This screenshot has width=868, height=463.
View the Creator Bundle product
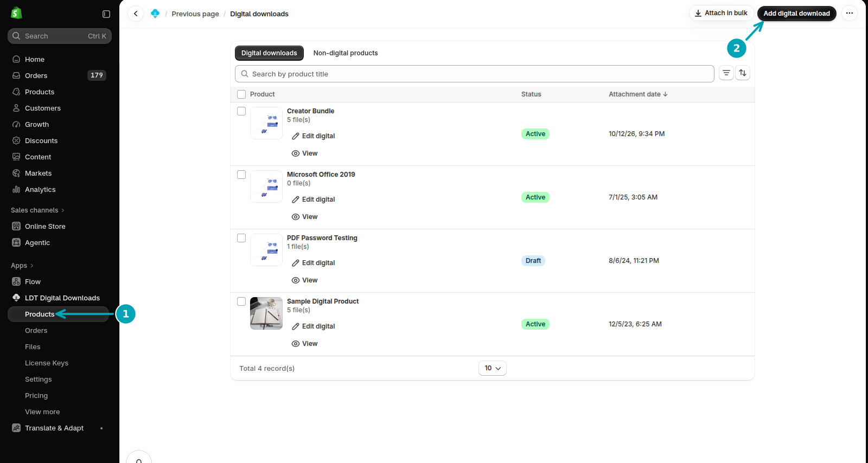(304, 153)
